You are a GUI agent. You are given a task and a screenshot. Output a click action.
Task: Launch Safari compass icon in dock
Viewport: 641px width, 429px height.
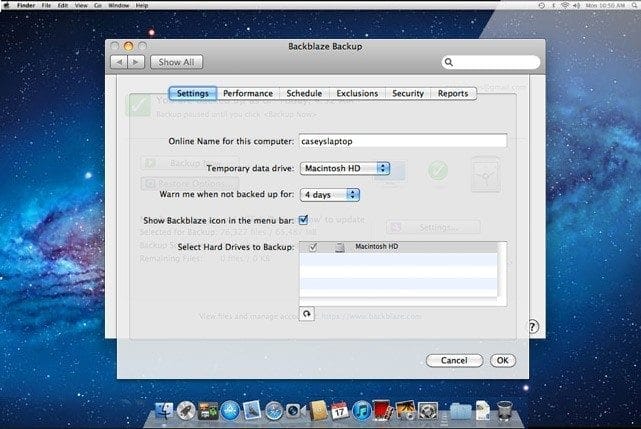[x=273, y=411]
